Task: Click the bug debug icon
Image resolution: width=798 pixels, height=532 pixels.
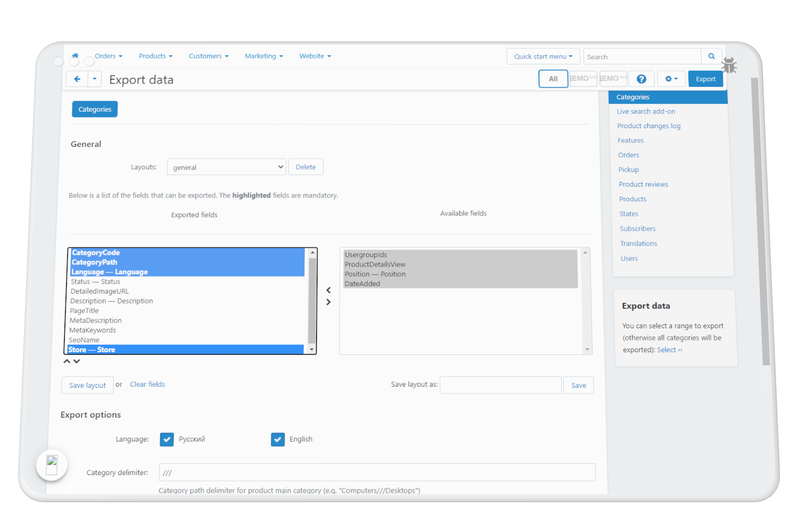Action: pos(729,65)
